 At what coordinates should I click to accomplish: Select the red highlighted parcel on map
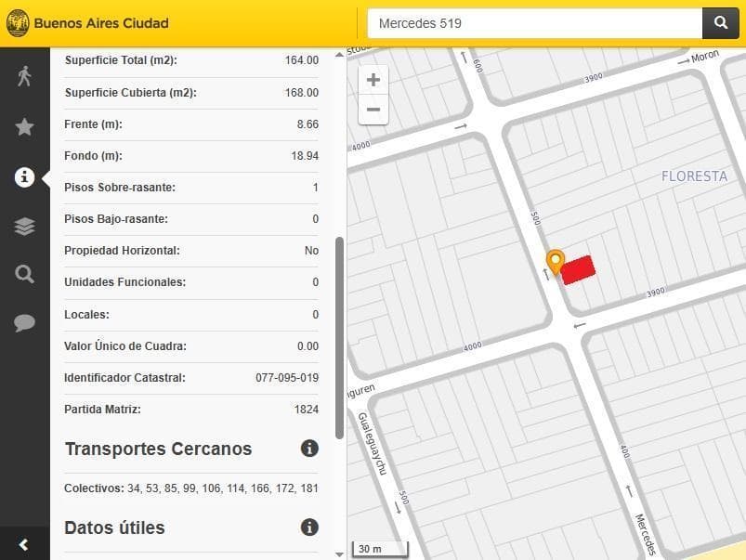(579, 270)
